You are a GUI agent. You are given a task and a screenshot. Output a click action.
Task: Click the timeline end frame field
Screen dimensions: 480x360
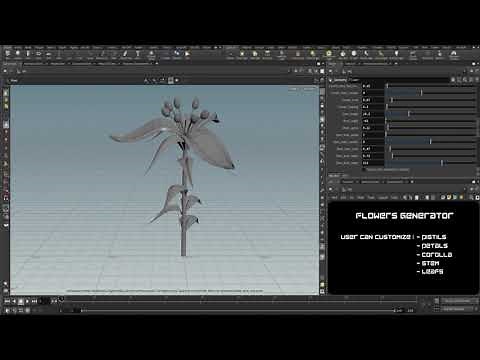pos(410,310)
